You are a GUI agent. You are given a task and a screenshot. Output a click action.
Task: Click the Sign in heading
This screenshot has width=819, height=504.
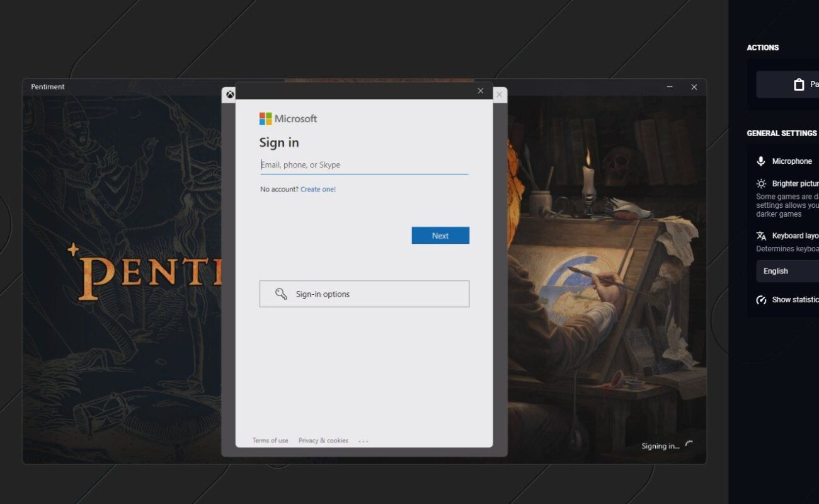pyautogui.click(x=279, y=142)
